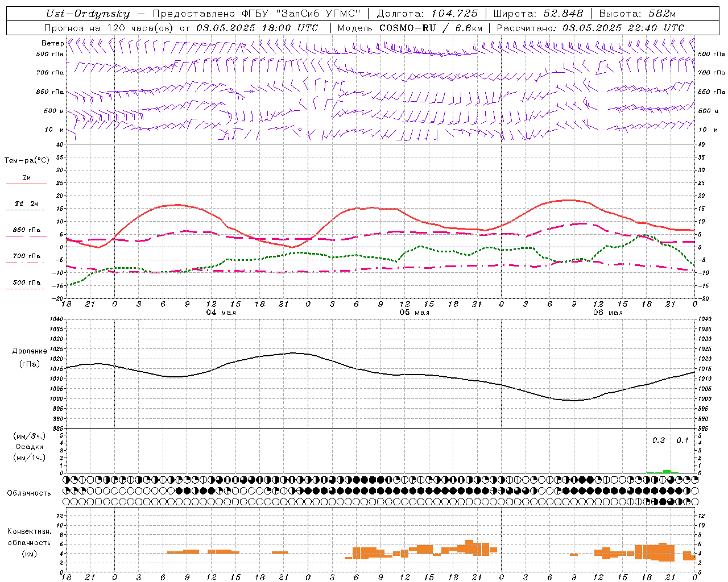Click the station title Ust-Ordynsky
728x582 pixels.
tap(88, 14)
